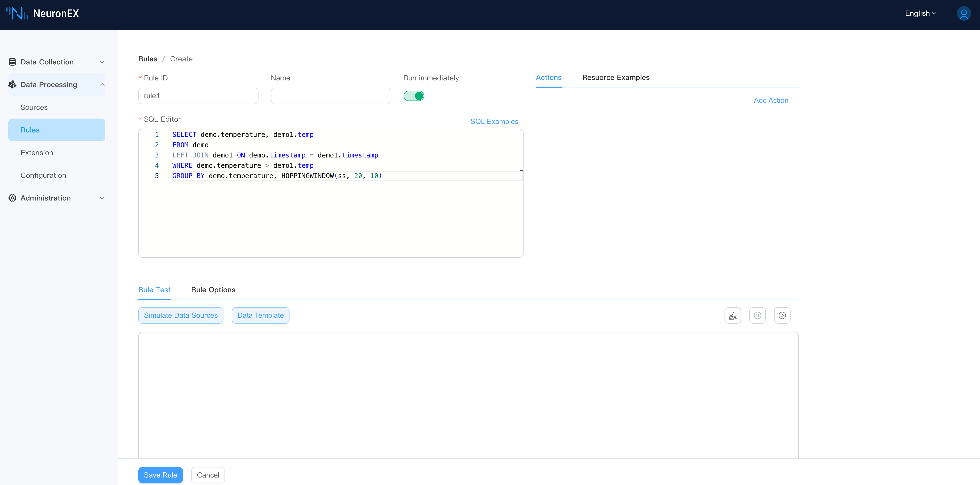
Task: Switch to the Resuorce Examples tab
Action: pyautogui.click(x=616, y=78)
